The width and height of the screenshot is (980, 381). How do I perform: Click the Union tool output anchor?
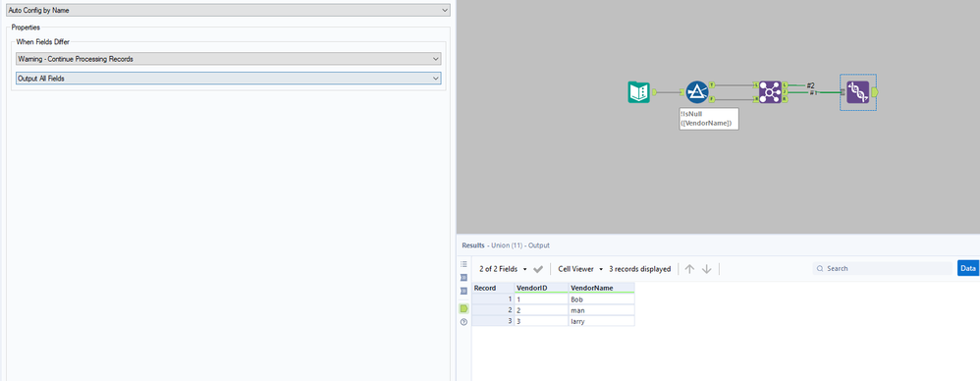click(x=875, y=92)
